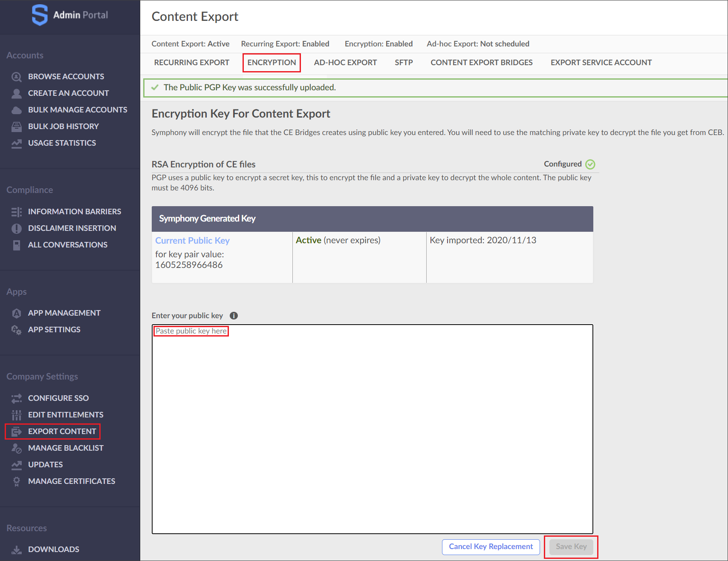Click inside the Paste public key text area
The height and width of the screenshot is (561, 728).
tap(372, 429)
